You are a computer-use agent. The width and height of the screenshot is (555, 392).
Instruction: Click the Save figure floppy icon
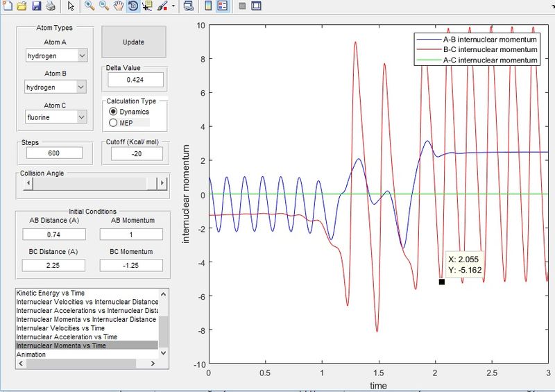coord(37,6)
